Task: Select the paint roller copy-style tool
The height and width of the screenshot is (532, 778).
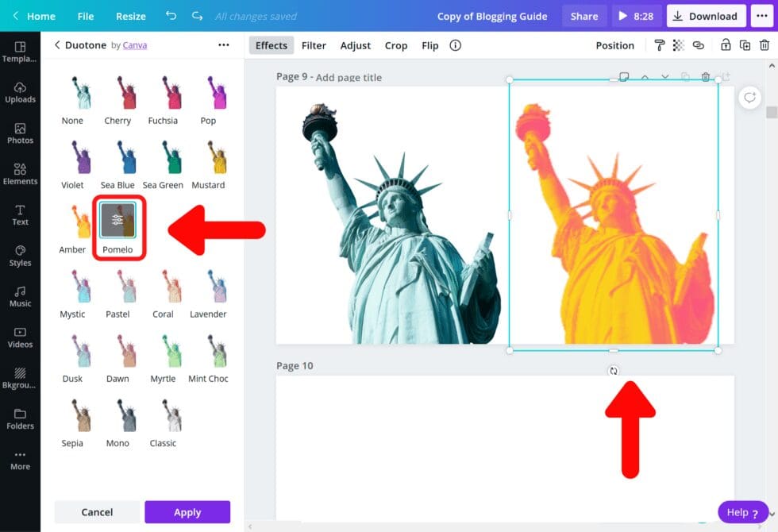Action: (x=661, y=45)
